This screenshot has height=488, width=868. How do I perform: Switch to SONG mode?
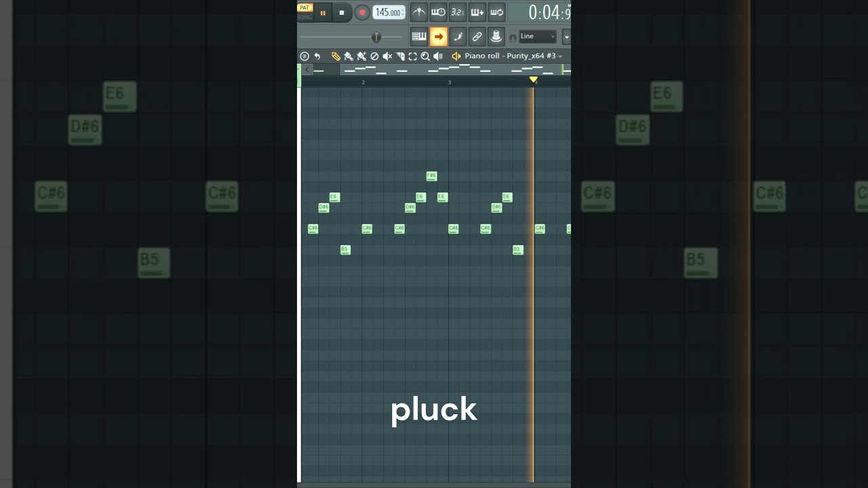[x=304, y=17]
